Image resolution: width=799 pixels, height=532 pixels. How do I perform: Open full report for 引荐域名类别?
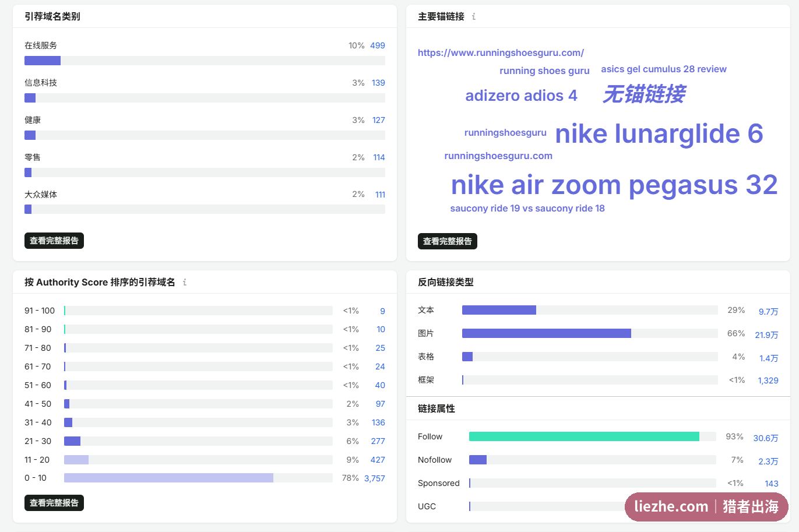click(54, 241)
